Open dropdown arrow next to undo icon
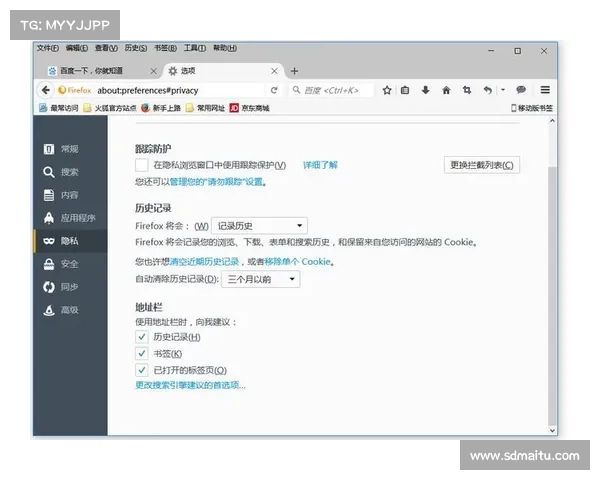600x480 pixels. tap(503, 90)
